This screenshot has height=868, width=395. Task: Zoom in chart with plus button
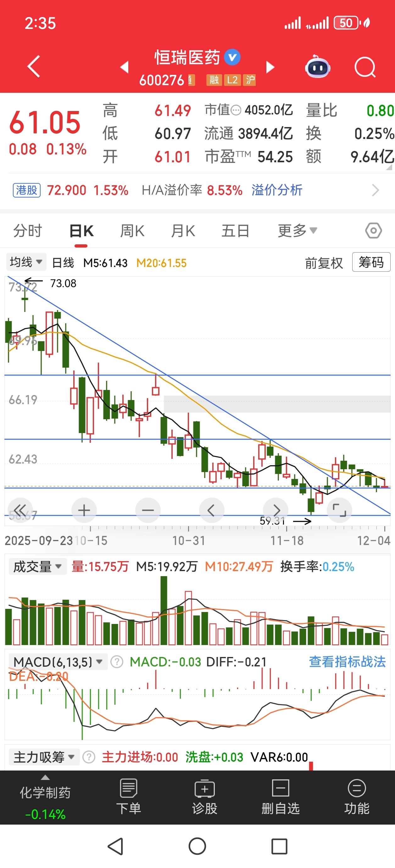tap(84, 510)
